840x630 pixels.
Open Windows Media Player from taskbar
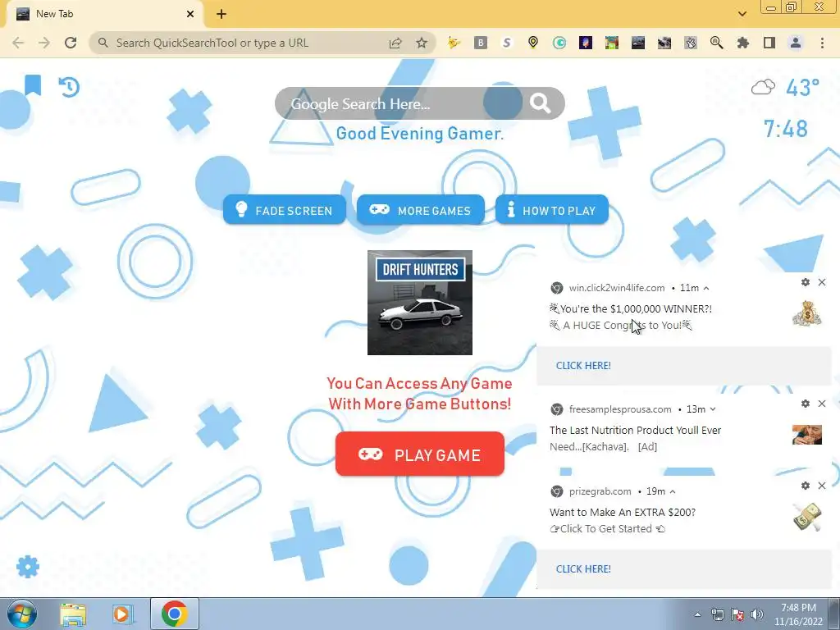(121, 614)
